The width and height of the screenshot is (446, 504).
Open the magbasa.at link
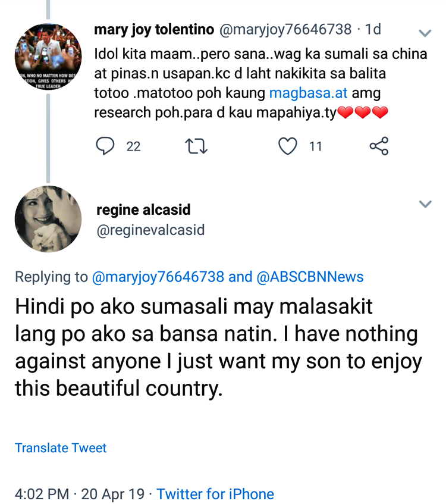point(308,93)
